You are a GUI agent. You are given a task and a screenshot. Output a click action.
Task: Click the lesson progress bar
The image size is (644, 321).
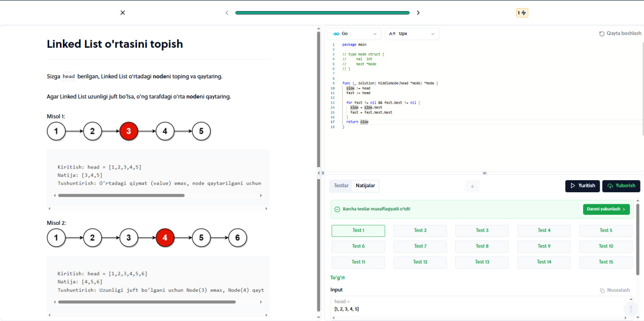tap(323, 13)
